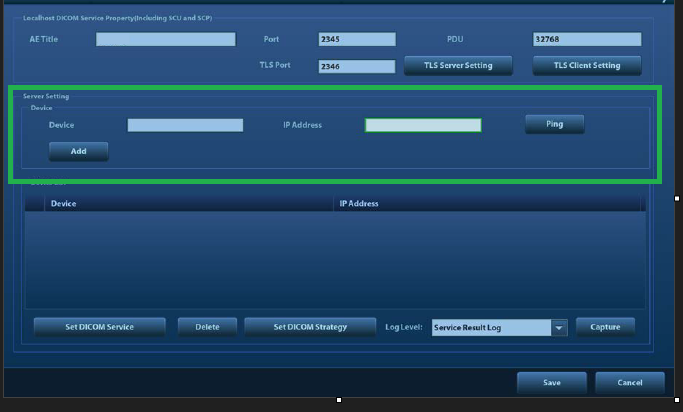
Task: Click the AE Title input field
Action: pyautogui.click(x=166, y=39)
